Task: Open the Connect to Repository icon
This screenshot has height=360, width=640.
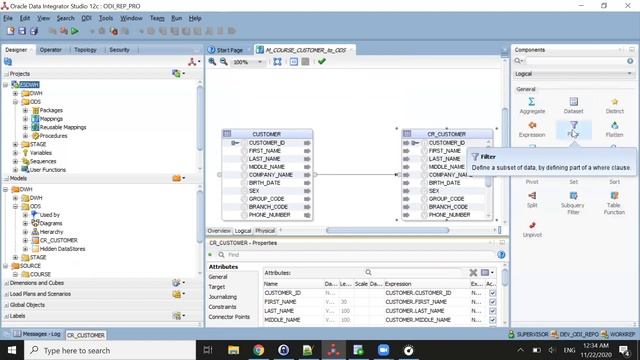Action: click(x=192, y=62)
